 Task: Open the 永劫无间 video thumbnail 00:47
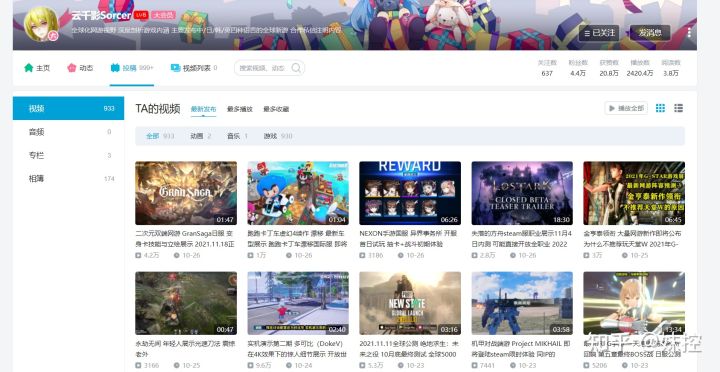click(186, 303)
